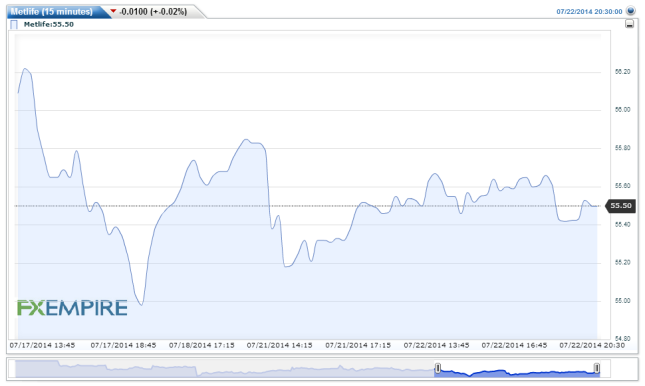This screenshot has width=645, height=386.
Task: Click the unselected gray navigator area
Action: click(225, 369)
